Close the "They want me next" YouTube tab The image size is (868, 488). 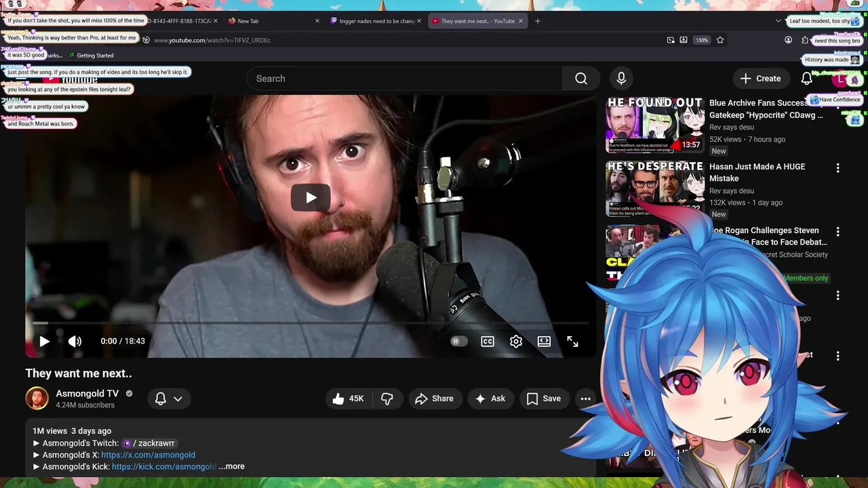pos(521,21)
